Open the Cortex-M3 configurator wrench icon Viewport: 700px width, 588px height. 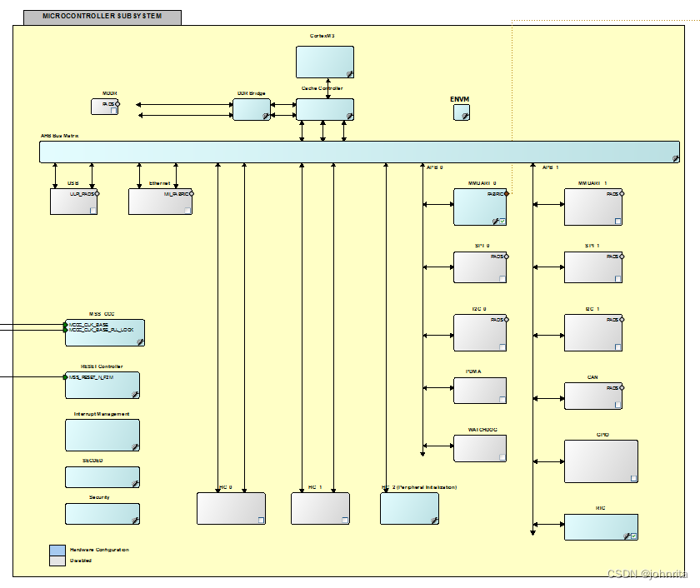tap(349, 74)
